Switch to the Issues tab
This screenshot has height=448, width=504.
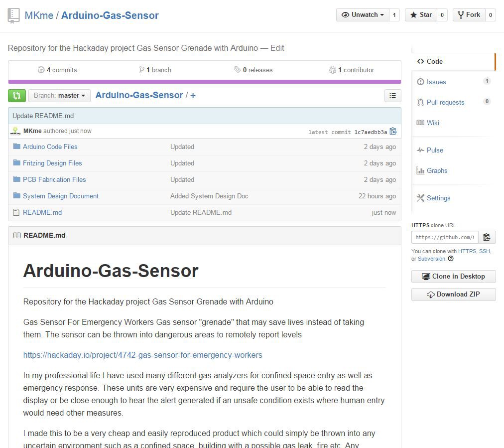436,82
